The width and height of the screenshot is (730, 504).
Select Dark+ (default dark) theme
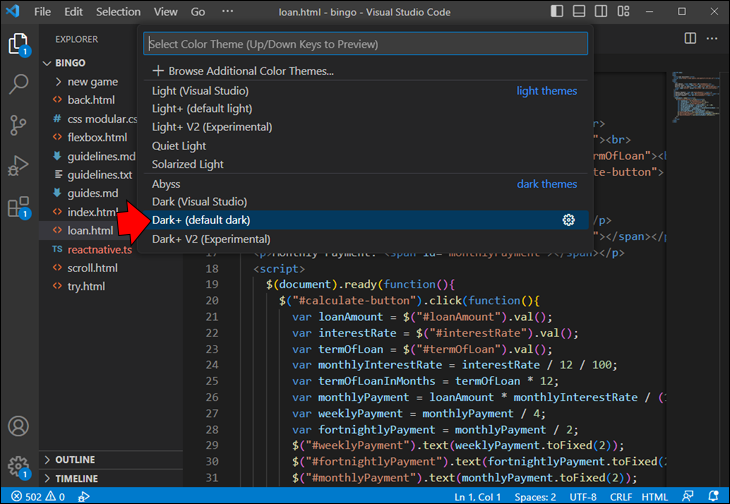click(365, 220)
